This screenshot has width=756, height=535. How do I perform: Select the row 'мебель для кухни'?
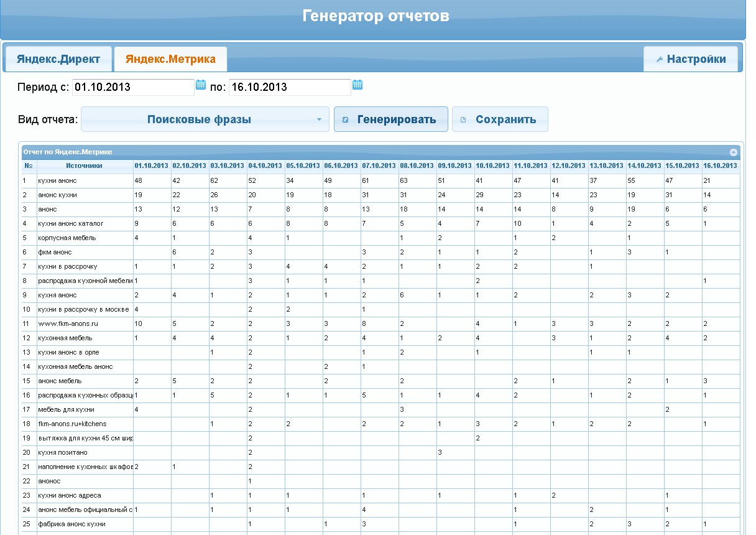[x=380, y=410]
